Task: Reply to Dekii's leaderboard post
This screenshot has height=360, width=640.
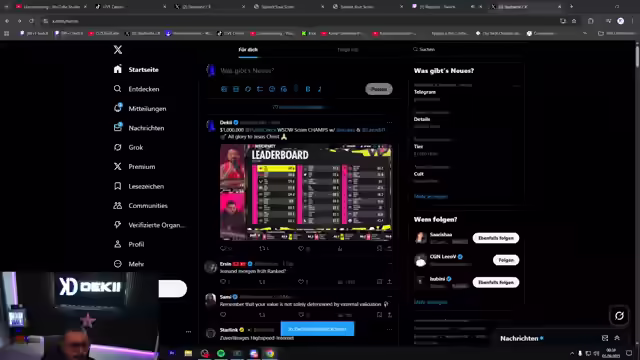Action: 223,248
